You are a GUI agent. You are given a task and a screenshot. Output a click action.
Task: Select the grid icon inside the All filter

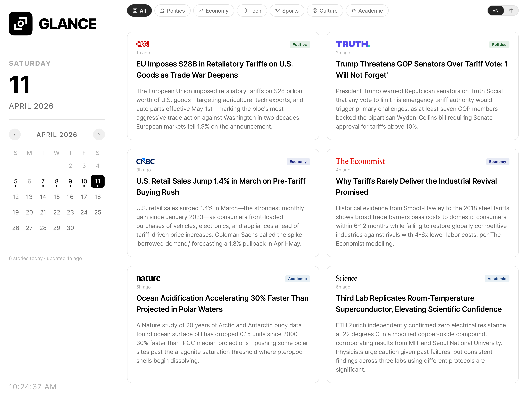click(x=135, y=10)
